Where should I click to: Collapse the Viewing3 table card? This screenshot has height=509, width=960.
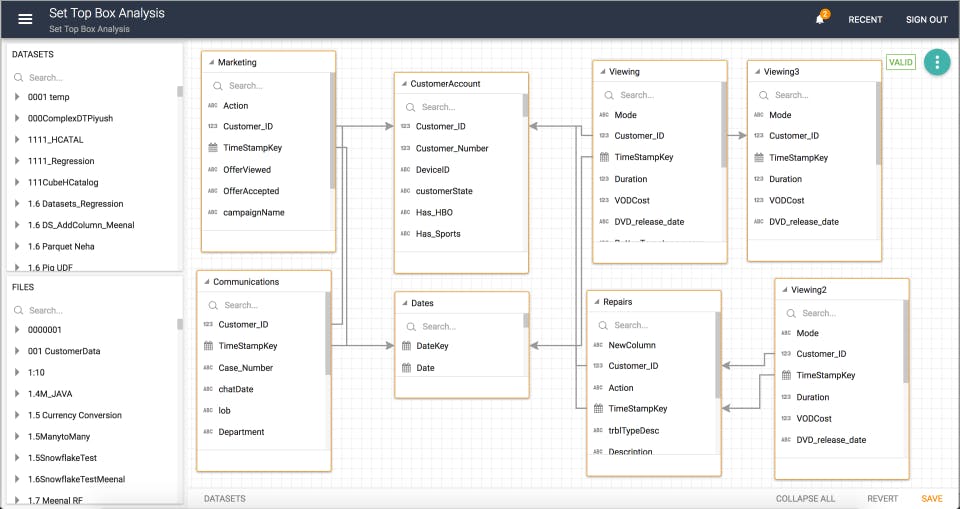tap(757, 72)
